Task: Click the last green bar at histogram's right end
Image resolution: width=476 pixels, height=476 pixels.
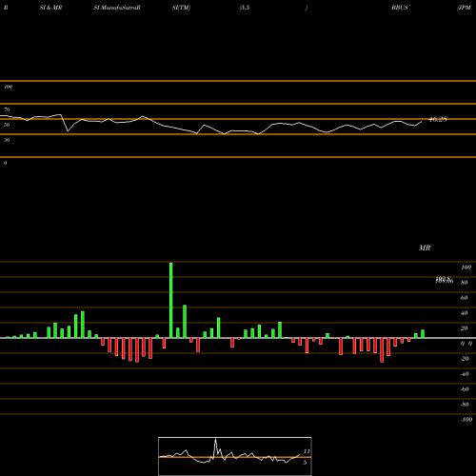Action: 423,334
